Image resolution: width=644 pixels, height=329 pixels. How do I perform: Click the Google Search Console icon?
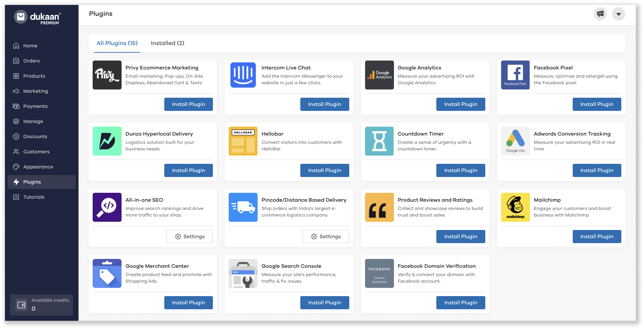tap(243, 273)
